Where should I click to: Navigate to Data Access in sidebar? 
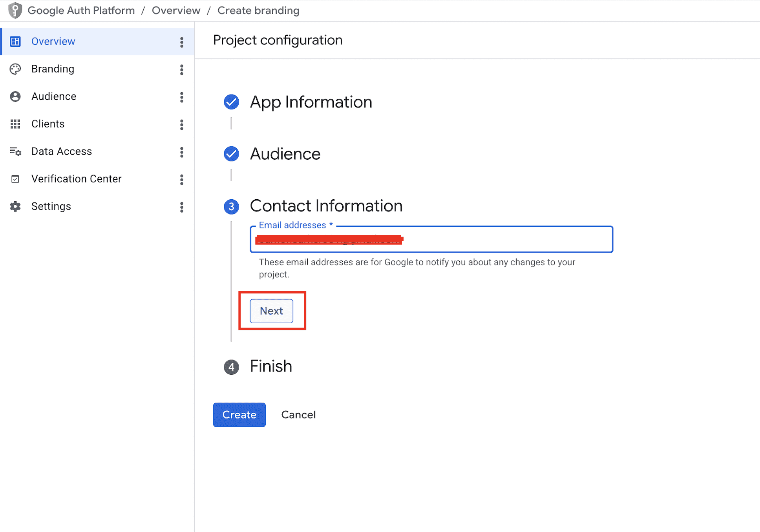[97, 151]
